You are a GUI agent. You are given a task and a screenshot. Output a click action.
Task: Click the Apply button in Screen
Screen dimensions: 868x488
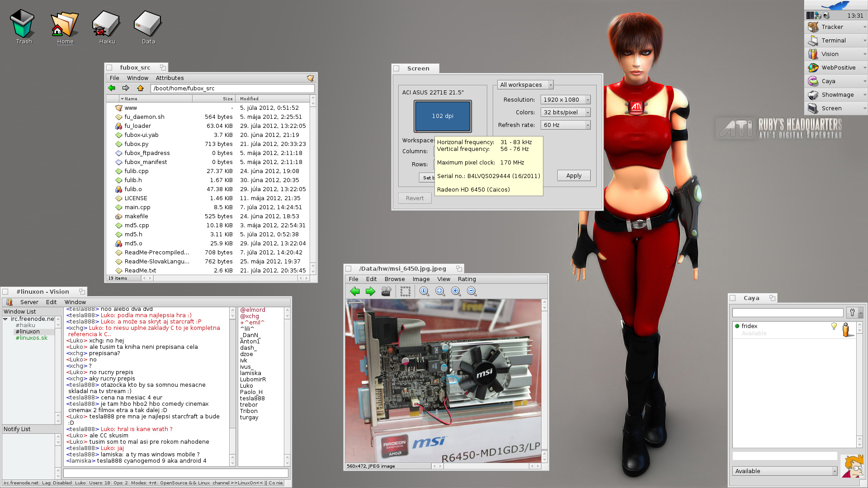tap(574, 176)
